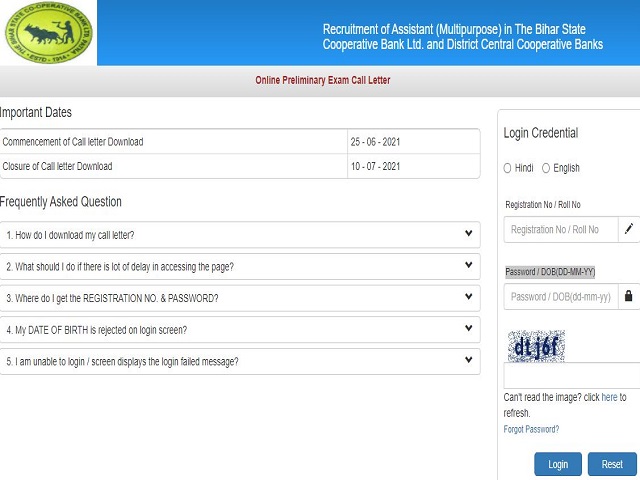Click the Bihar State Co-operative Bank logo
640x480 pixels.
(49, 32)
